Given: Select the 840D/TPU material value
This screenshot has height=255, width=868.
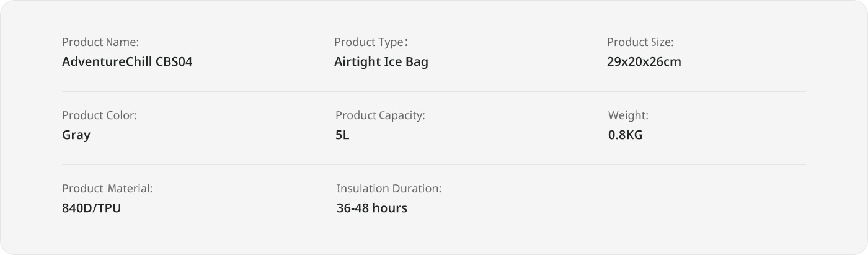Looking at the screenshot, I should [91, 208].
